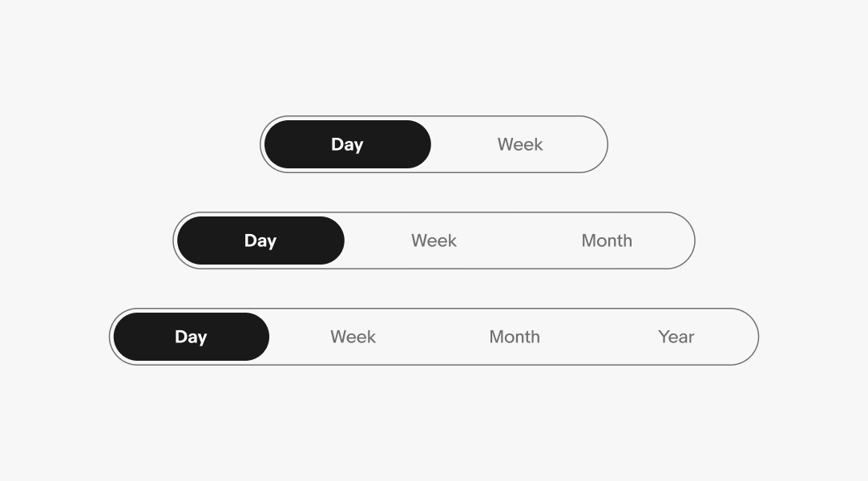Tap the black Day button in the middle selector
Screen dimensions: 868x481
pos(260,240)
